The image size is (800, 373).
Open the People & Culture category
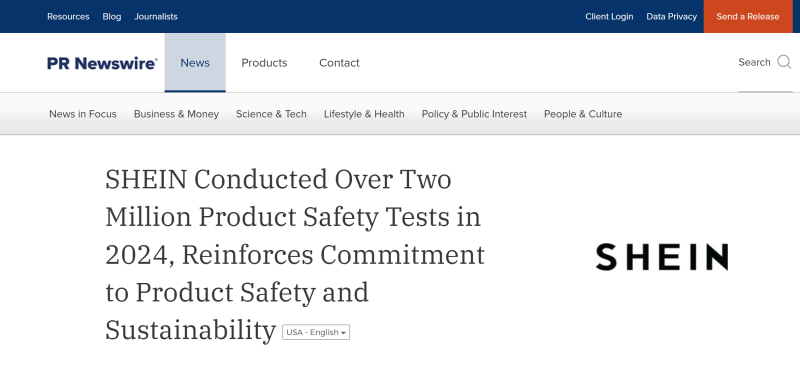pos(583,114)
